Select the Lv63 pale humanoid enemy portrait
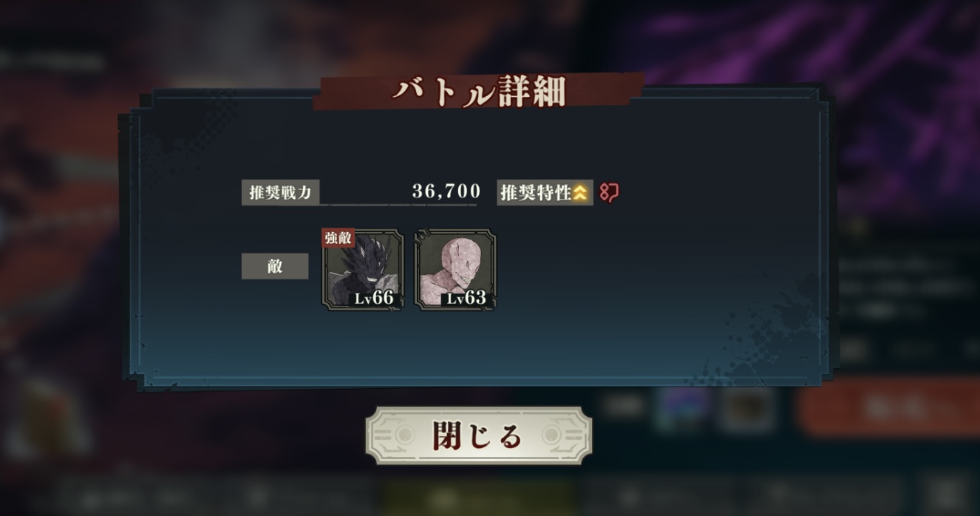The height and width of the screenshot is (516, 980). (455, 270)
